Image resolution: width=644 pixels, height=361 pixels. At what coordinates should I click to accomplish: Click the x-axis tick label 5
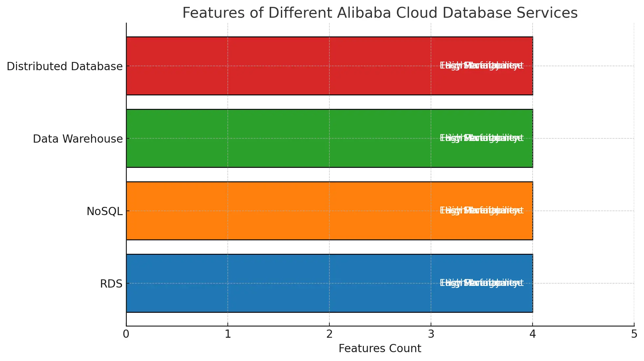point(634,334)
